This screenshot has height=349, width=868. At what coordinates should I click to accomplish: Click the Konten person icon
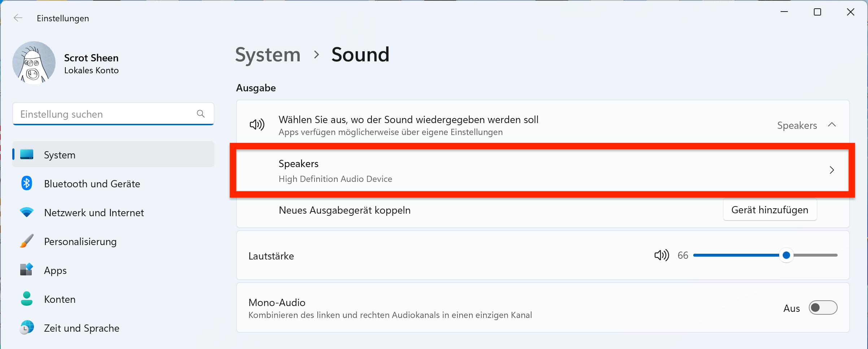27,299
